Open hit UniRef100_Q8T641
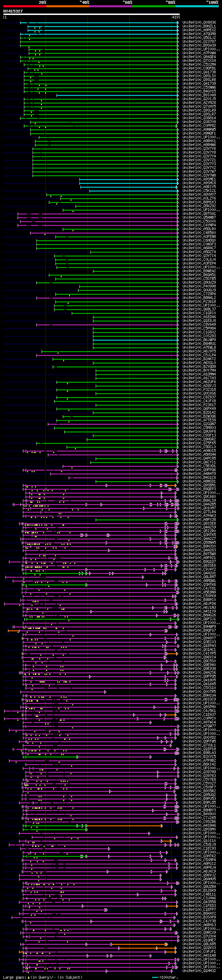Screen dimensions: 222x980 pyautogui.click(x=199, y=213)
